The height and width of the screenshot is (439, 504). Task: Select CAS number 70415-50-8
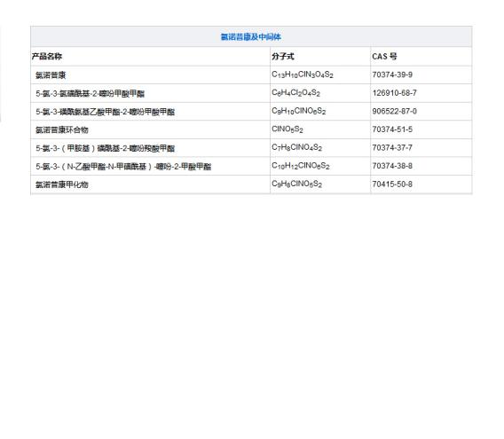click(392, 184)
